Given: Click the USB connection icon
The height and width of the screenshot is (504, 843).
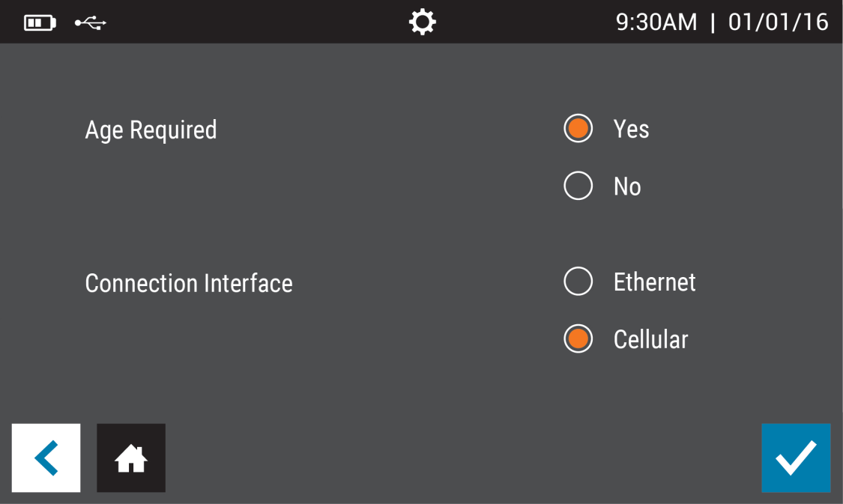Looking at the screenshot, I should 91,23.
